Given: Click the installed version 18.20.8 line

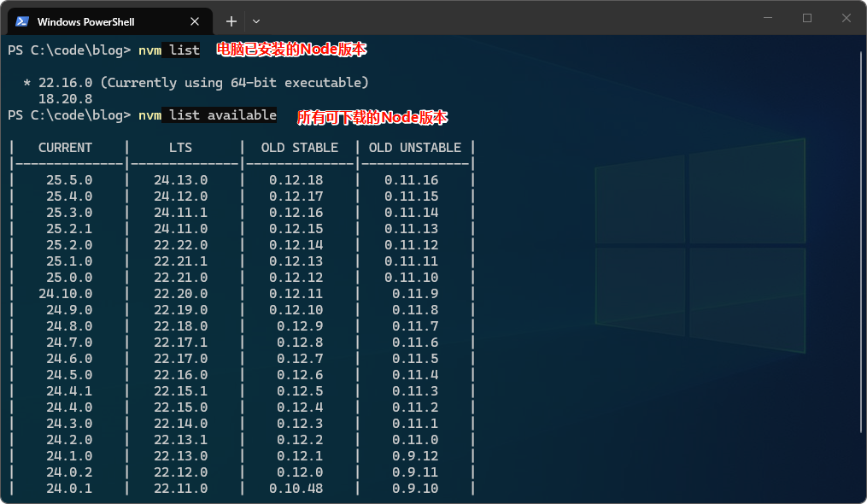Looking at the screenshot, I should (x=65, y=99).
